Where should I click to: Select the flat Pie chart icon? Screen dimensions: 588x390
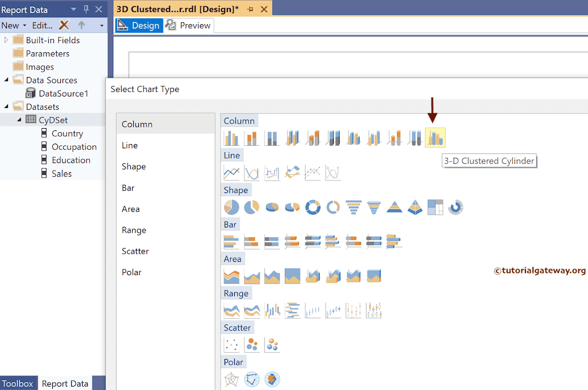(x=231, y=207)
